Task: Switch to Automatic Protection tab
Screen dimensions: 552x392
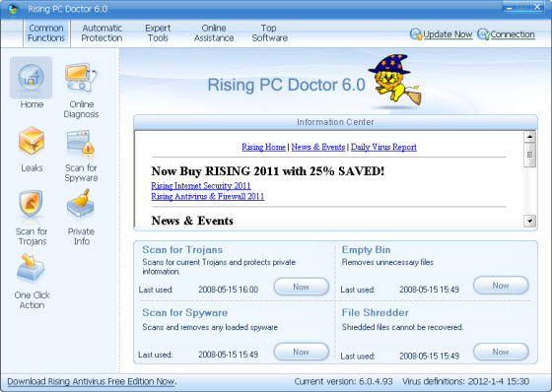Action: pyautogui.click(x=103, y=33)
